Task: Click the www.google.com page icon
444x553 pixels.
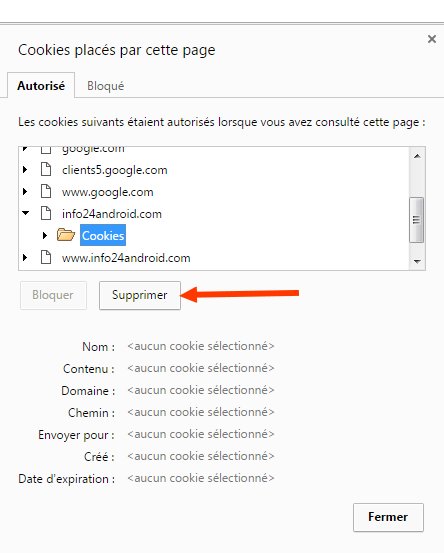Action: click(46, 192)
